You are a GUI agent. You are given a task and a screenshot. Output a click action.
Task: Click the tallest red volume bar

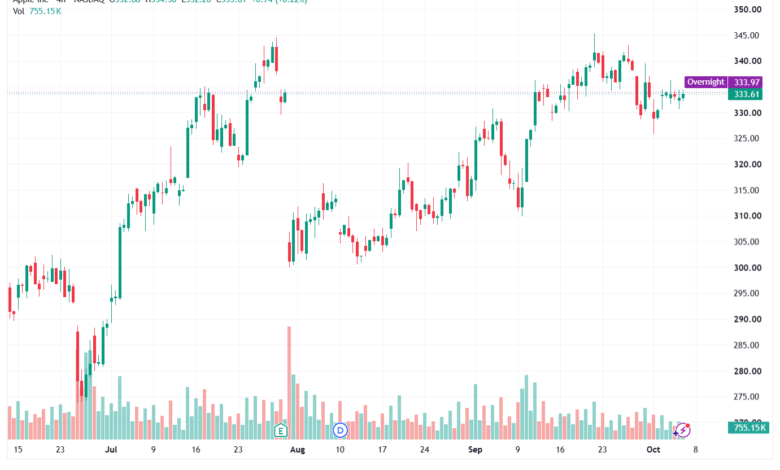coord(289,383)
